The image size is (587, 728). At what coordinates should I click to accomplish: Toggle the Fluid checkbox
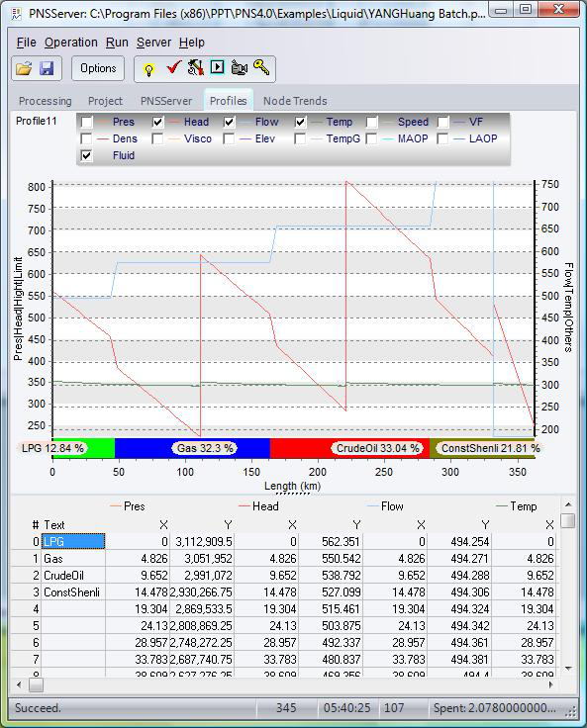coord(87,155)
